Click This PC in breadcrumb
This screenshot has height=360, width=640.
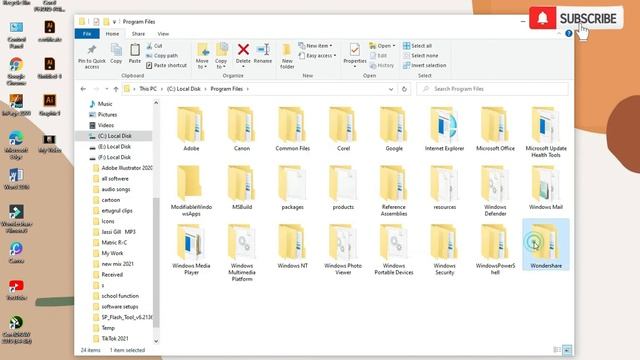(x=148, y=89)
